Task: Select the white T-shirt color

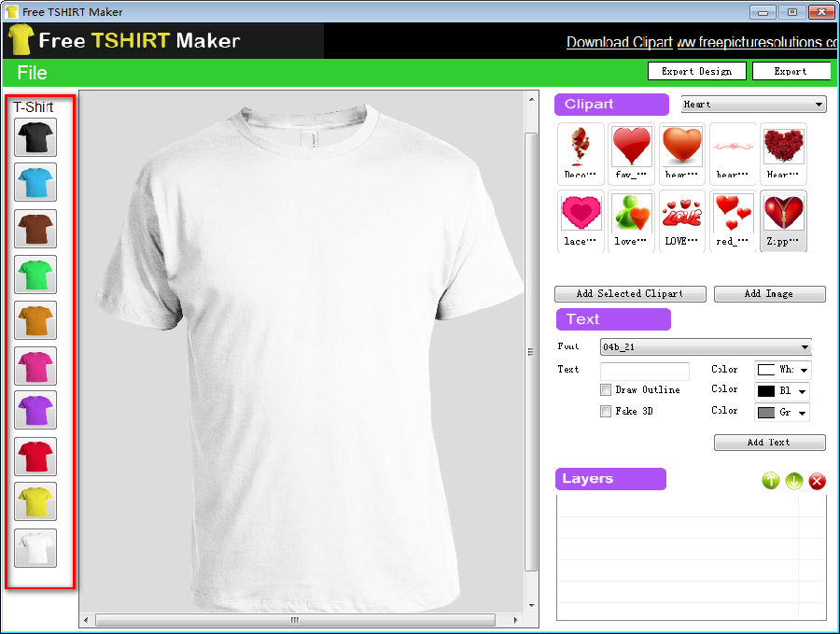Action: tap(35, 548)
